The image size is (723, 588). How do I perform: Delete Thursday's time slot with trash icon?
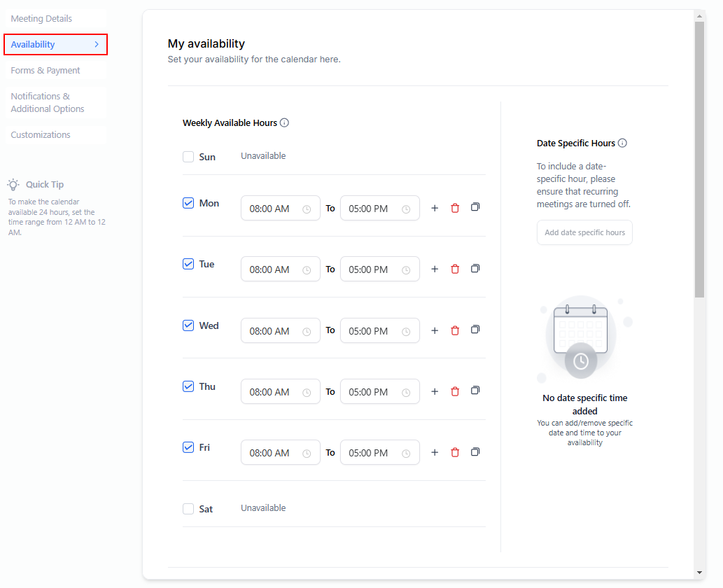[x=455, y=392]
